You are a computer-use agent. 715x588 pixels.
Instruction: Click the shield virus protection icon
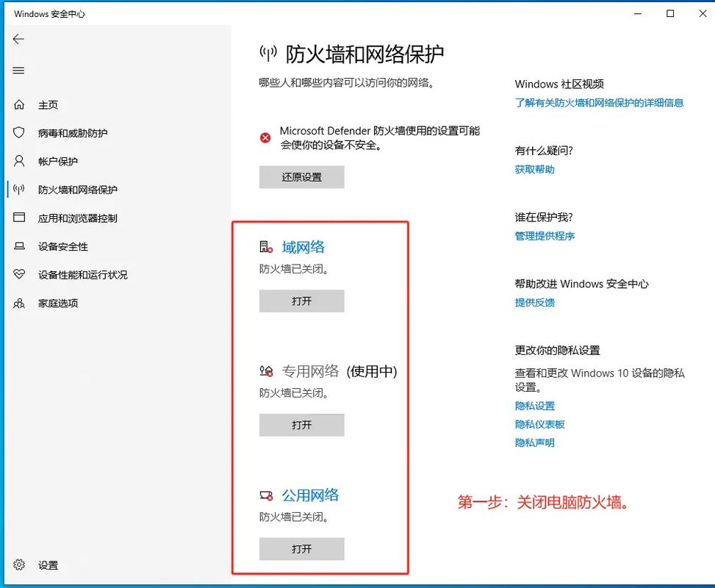(19, 133)
